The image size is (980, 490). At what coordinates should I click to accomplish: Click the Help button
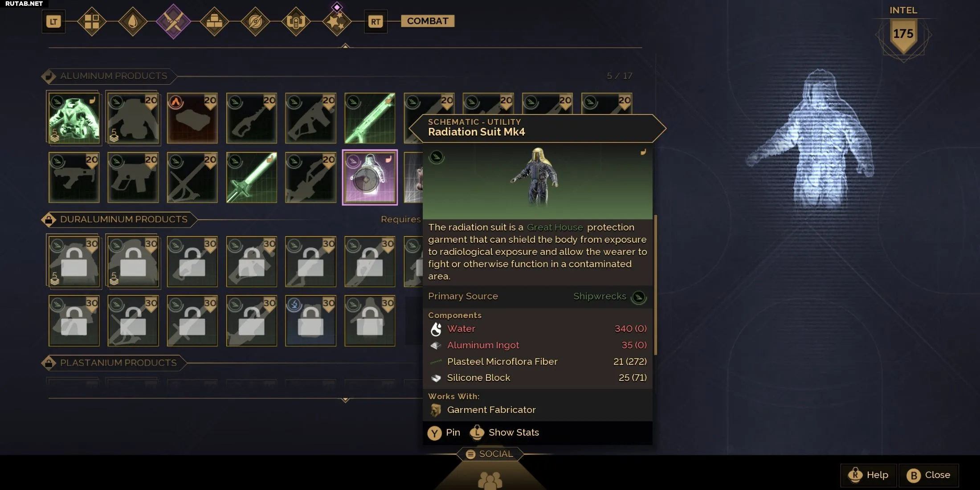click(x=869, y=475)
